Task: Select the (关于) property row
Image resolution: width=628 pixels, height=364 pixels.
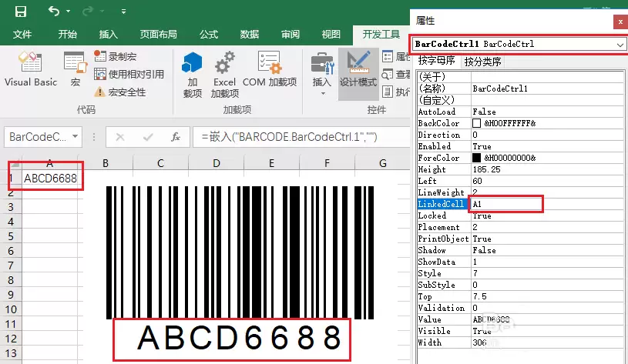Action: tap(520, 77)
